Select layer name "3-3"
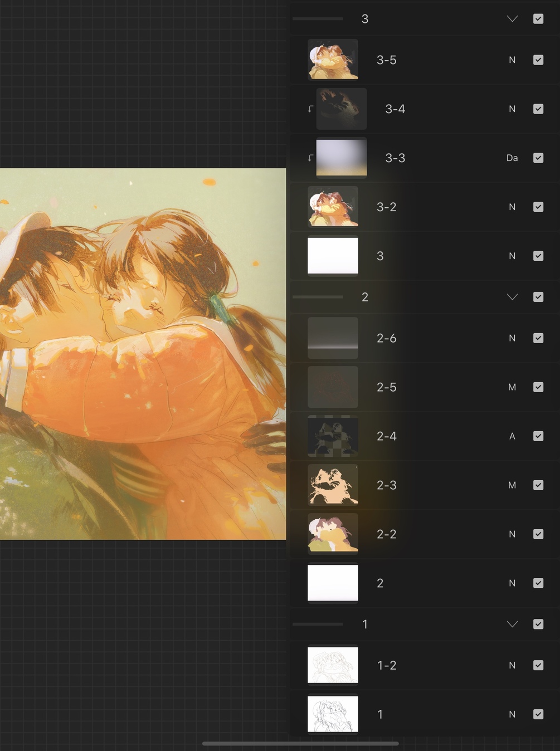This screenshot has width=560, height=751. 395,158
